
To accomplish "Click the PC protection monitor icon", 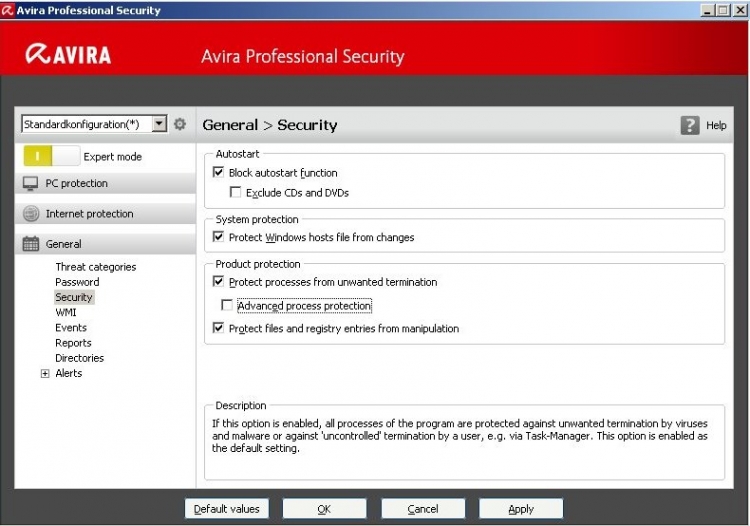I will tap(31, 183).
